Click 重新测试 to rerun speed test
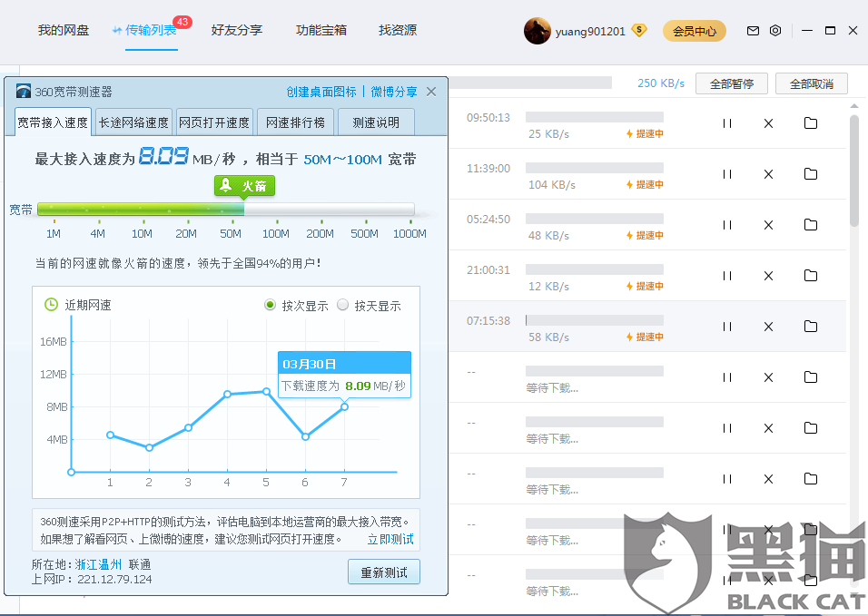Image resolution: width=868 pixels, height=616 pixels. [384, 572]
